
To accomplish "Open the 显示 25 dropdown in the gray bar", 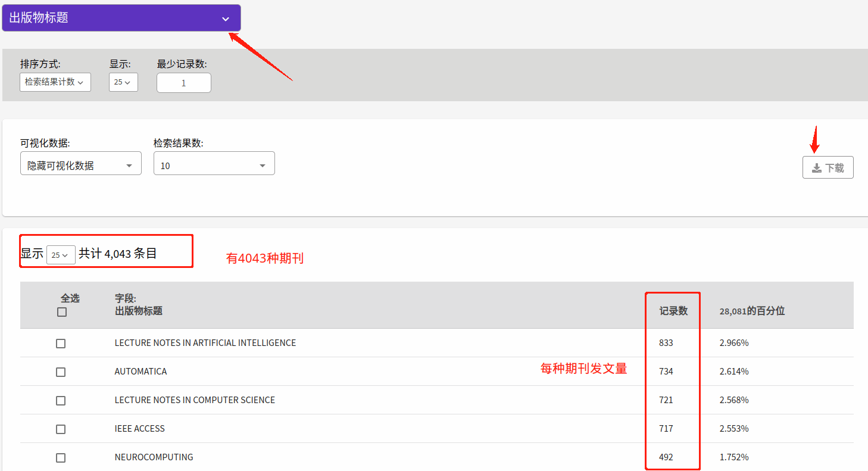I will (123, 82).
